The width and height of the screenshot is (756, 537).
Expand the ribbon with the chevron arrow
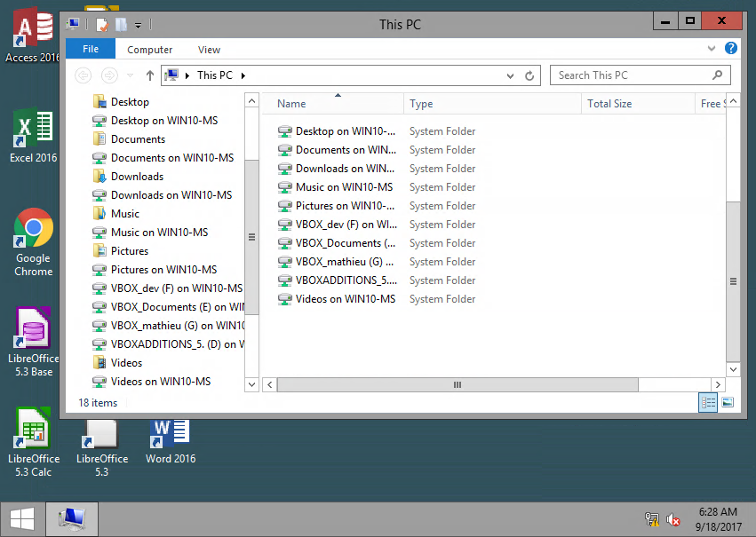click(x=711, y=48)
